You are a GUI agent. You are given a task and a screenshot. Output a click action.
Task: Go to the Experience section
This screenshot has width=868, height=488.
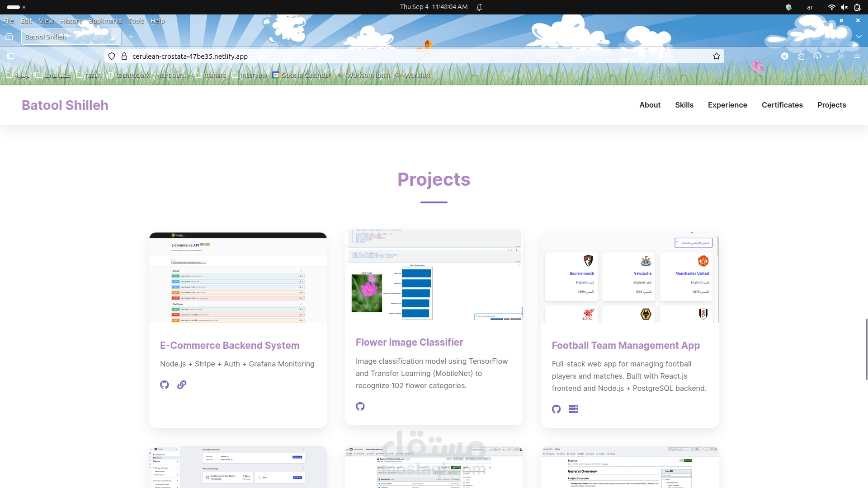click(727, 105)
